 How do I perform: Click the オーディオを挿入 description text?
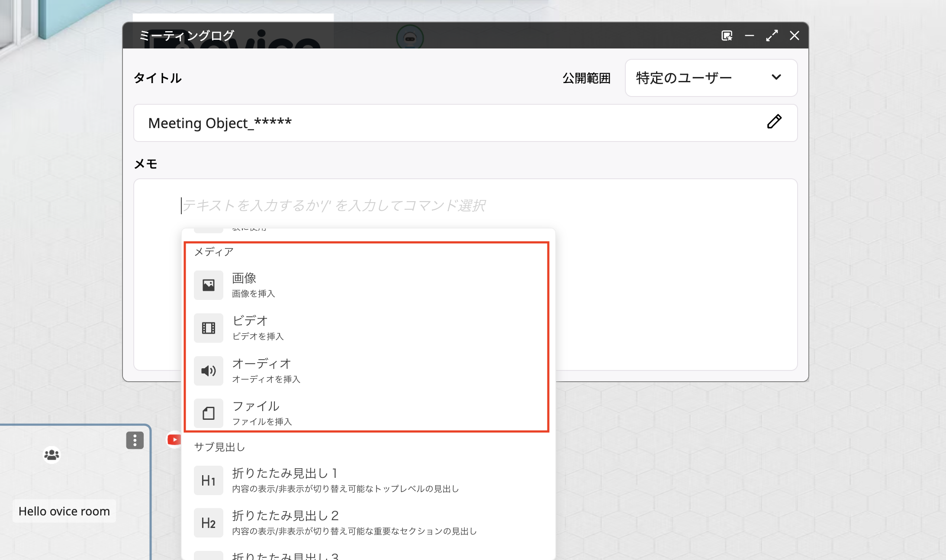(266, 379)
